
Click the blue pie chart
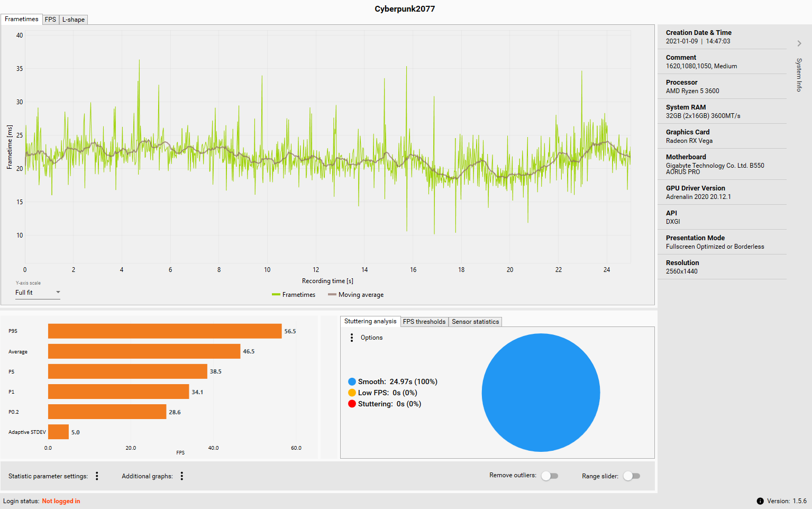pyautogui.click(x=541, y=393)
